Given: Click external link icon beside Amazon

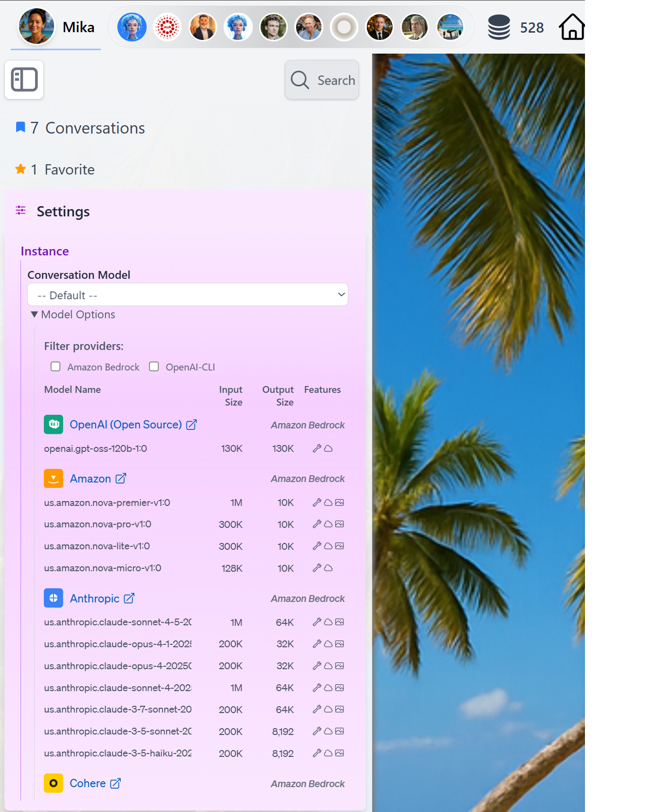Looking at the screenshot, I should [x=121, y=479].
